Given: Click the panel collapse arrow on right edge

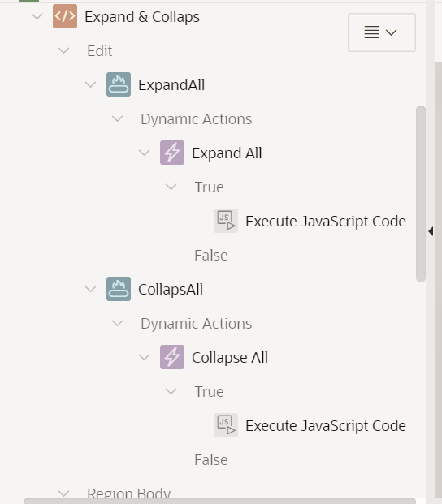Looking at the screenshot, I should coord(431,231).
